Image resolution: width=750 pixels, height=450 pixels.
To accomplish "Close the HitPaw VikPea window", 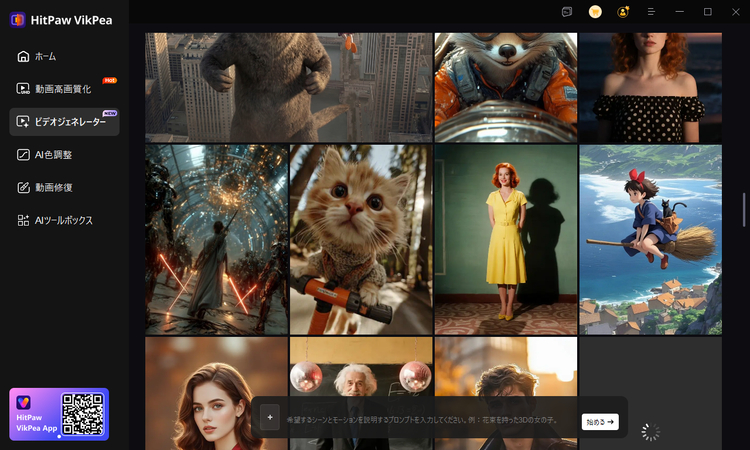I will click(x=736, y=12).
